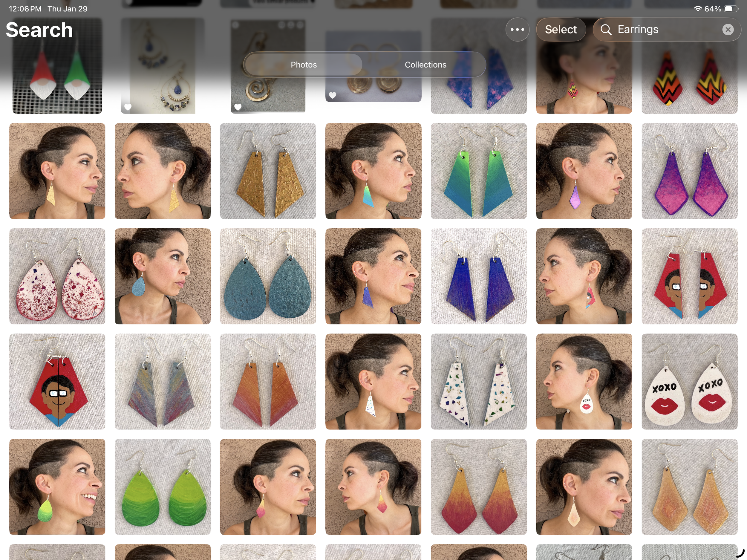Switch to the Collections tab
The width and height of the screenshot is (747, 560).
point(425,65)
